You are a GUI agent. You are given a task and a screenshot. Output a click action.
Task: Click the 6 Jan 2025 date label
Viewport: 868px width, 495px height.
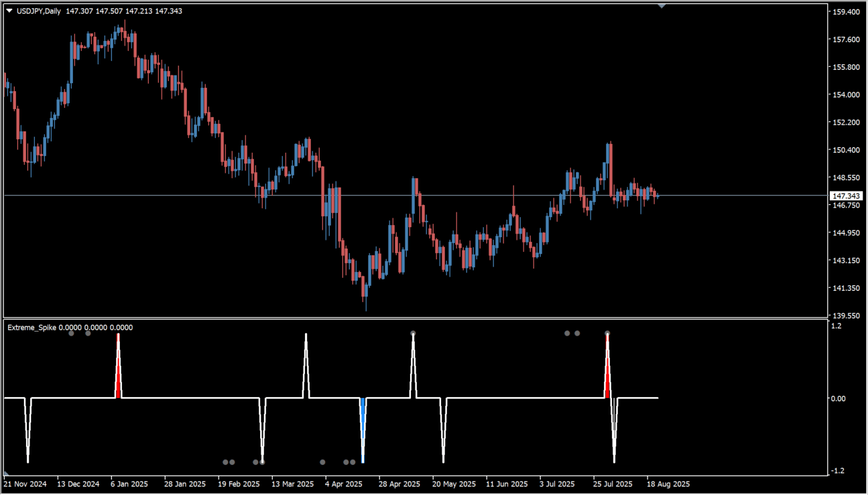pyautogui.click(x=129, y=484)
